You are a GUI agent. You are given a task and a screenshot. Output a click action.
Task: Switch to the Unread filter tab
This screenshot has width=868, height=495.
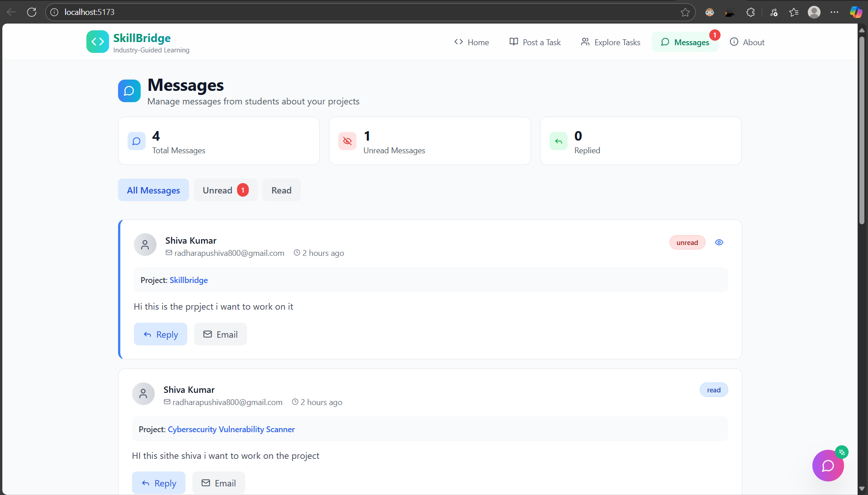pyautogui.click(x=225, y=190)
